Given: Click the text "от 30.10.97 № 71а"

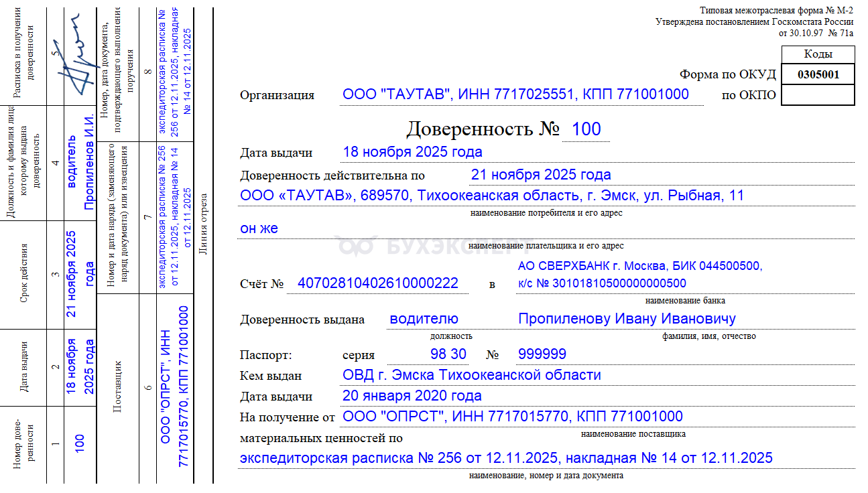Looking at the screenshot, I should (x=816, y=32).
